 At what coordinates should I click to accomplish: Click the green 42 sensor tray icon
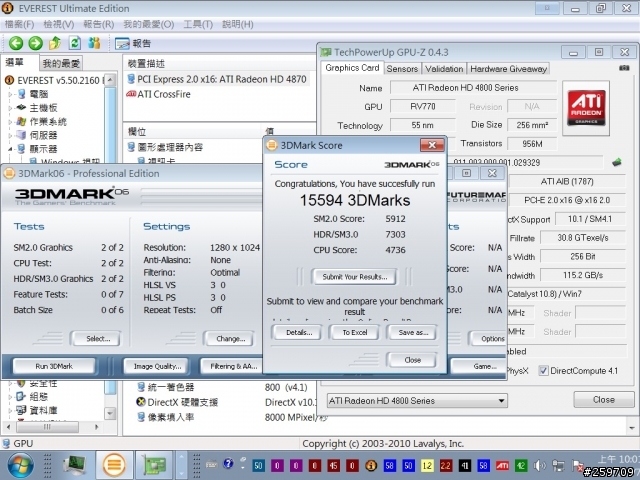[x=521, y=465]
